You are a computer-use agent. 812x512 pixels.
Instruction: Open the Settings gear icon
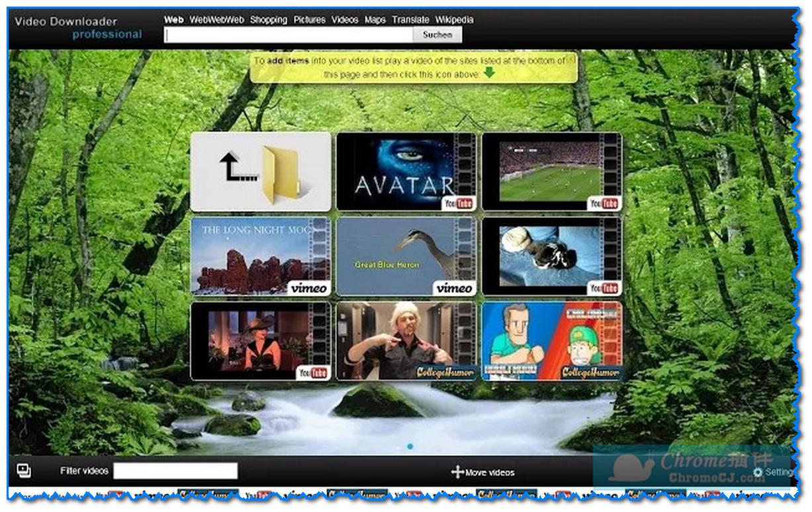click(x=758, y=472)
